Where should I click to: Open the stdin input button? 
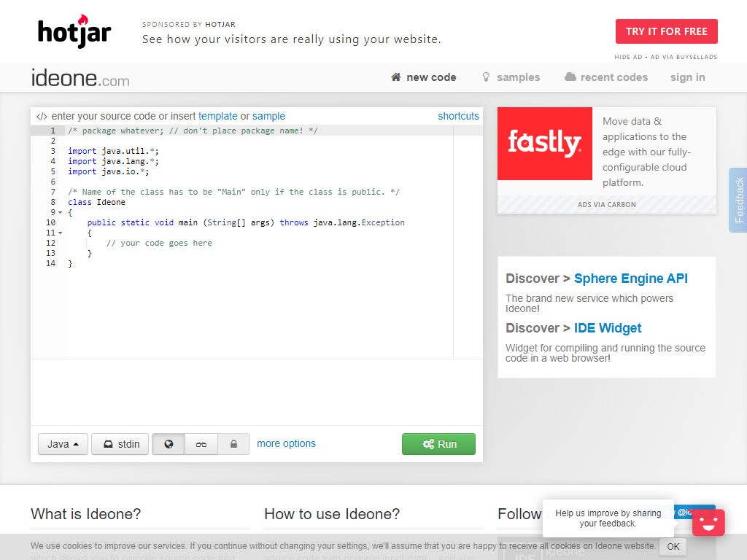click(x=120, y=444)
